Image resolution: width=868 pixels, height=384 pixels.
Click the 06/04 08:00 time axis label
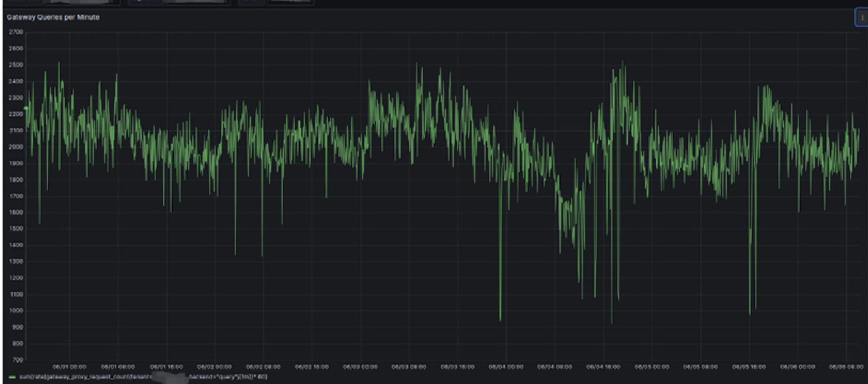pyautogui.click(x=554, y=367)
